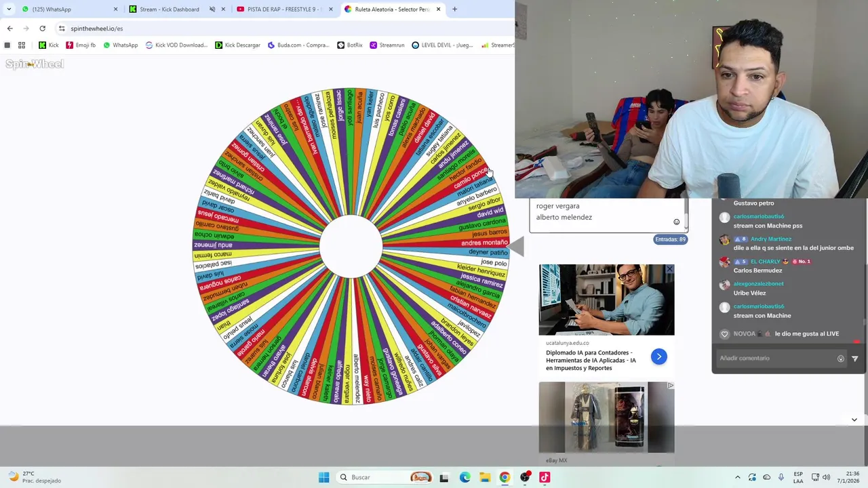Open the weather widget showing 27°C
Image resolution: width=868 pixels, height=488 pixels.
click(35, 477)
